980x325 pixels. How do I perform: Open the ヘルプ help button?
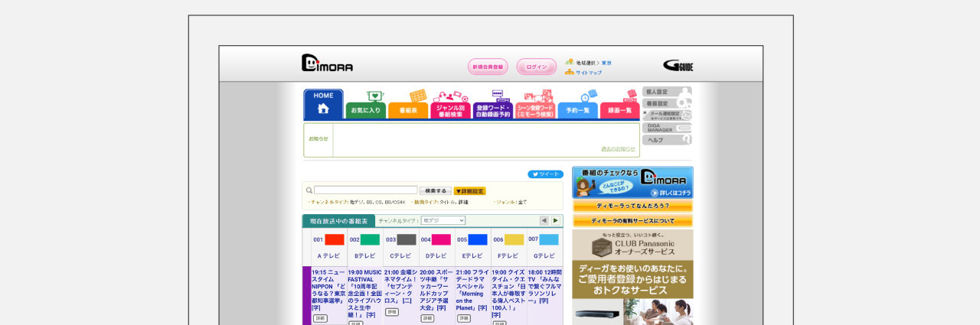(667, 140)
